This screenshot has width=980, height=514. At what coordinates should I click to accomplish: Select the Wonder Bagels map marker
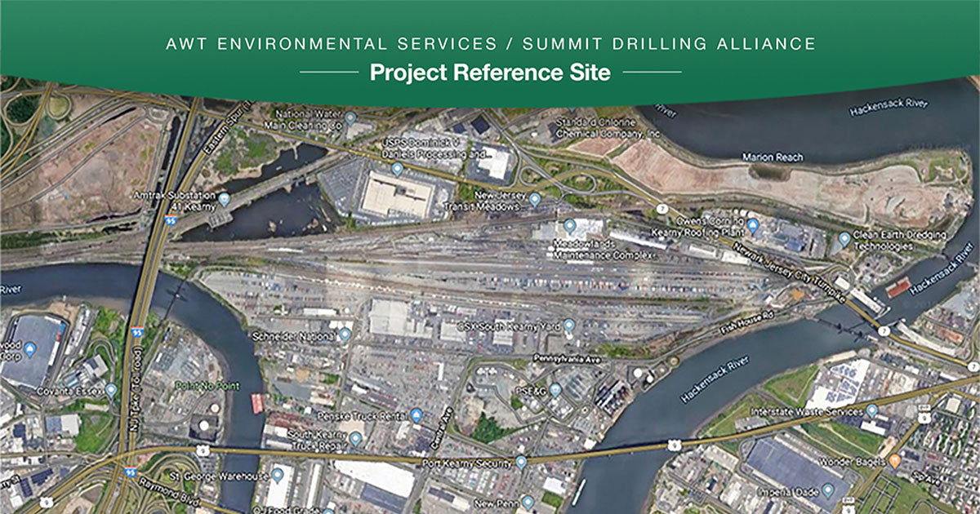[893, 463]
